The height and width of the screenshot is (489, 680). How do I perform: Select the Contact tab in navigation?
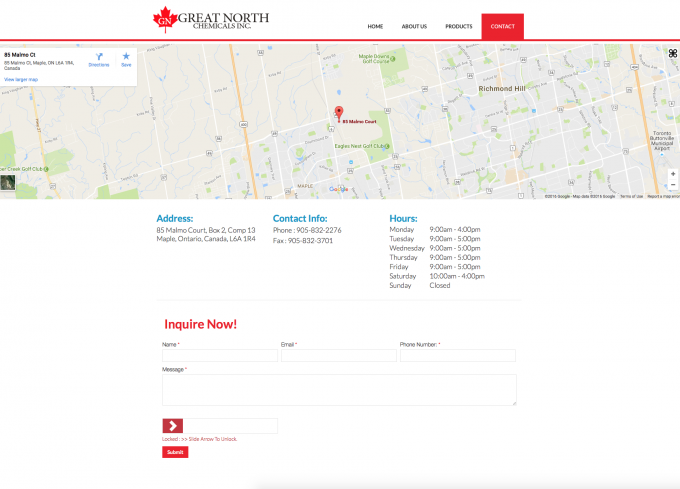point(502,26)
